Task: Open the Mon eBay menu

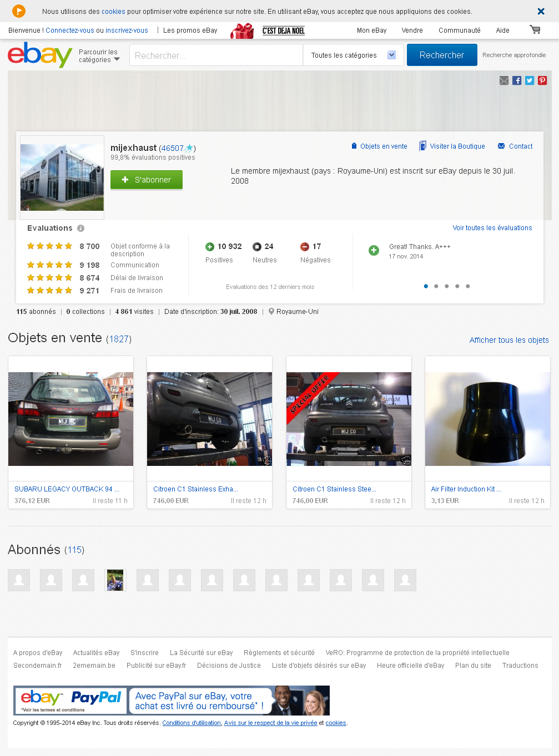Action: click(x=371, y=31)
